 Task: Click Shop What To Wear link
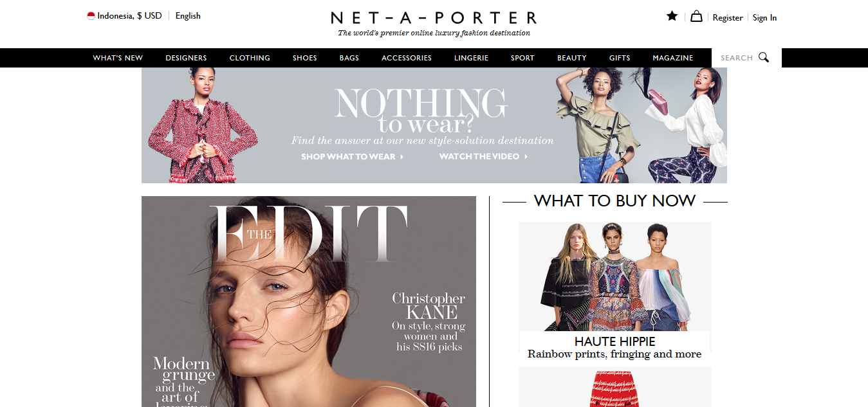click(x=348, y=156)
